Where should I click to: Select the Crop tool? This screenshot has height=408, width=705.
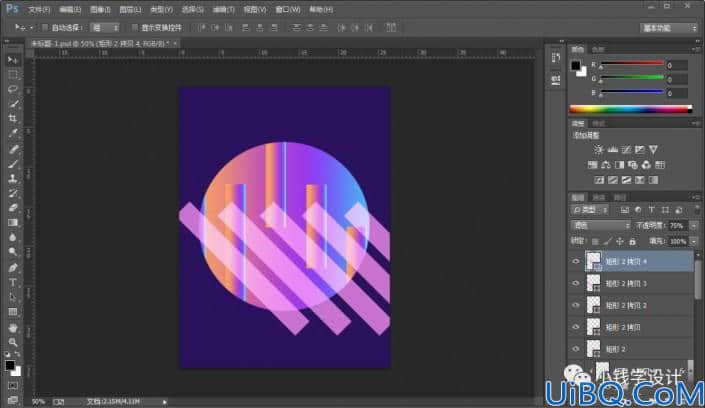click(13, 118)
